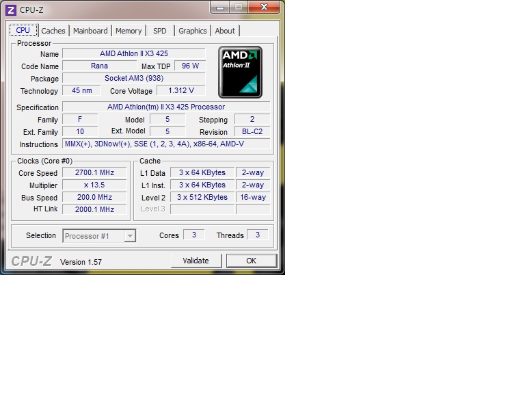The image size is (525, 420).
Task: Expand the Processor #1 selection dropdown
Action: [130, 236]
